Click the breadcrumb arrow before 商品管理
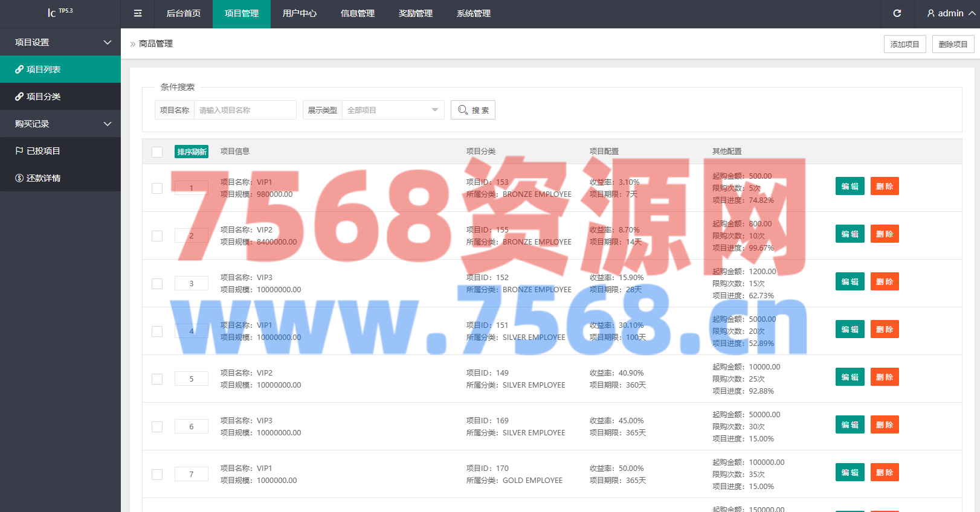Image resolution: width=980 pixels, height=512 pixels. click(133, 44)
